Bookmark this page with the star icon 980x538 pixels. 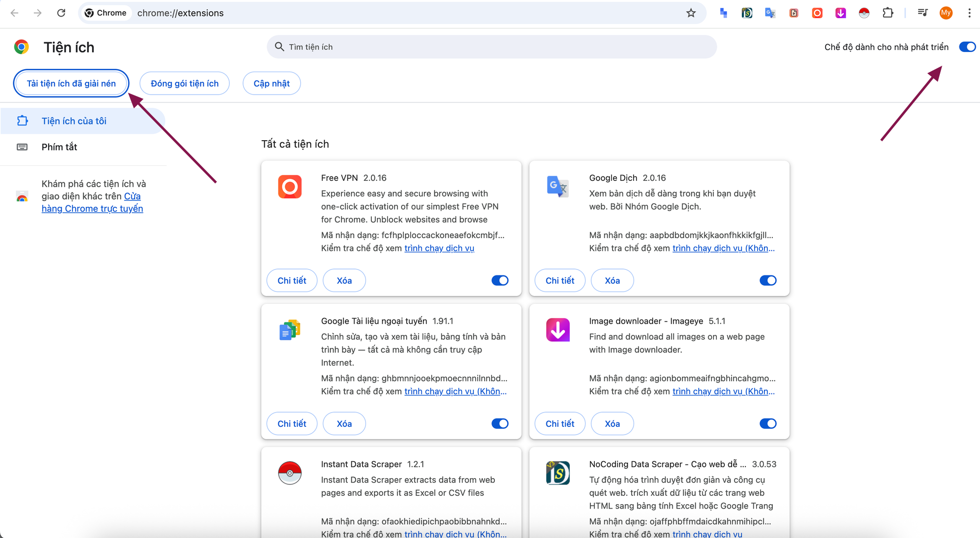pyautogui.click(x=691, y=13)
